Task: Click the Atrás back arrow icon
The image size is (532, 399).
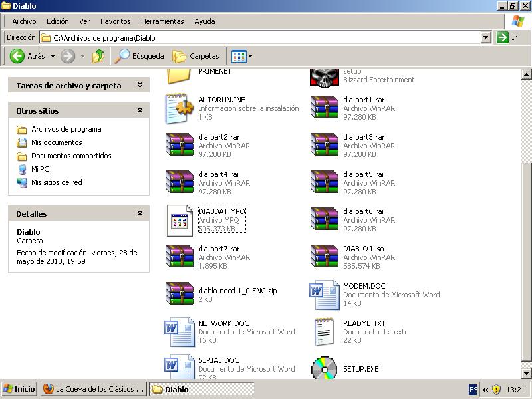Action: [17, 56]
